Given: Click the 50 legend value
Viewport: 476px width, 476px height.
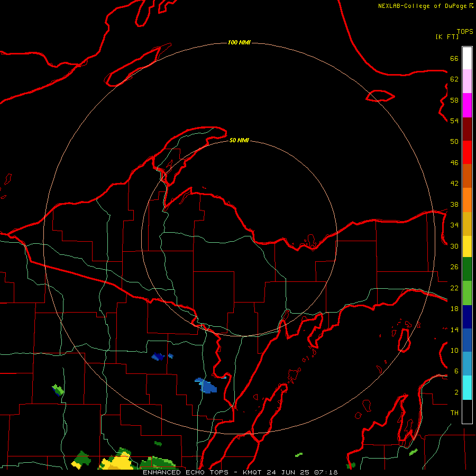Looking at the screenshot, I should pos(454,142).
